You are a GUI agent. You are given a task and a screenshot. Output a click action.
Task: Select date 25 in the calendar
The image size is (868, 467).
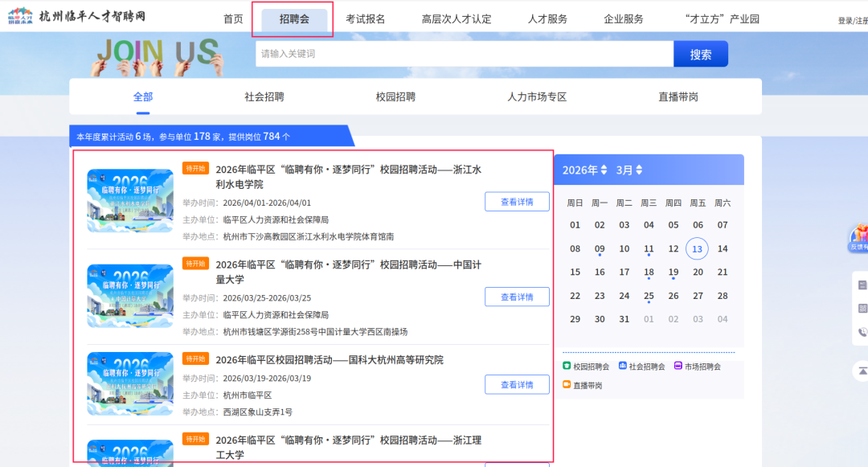tap(649, 296)
